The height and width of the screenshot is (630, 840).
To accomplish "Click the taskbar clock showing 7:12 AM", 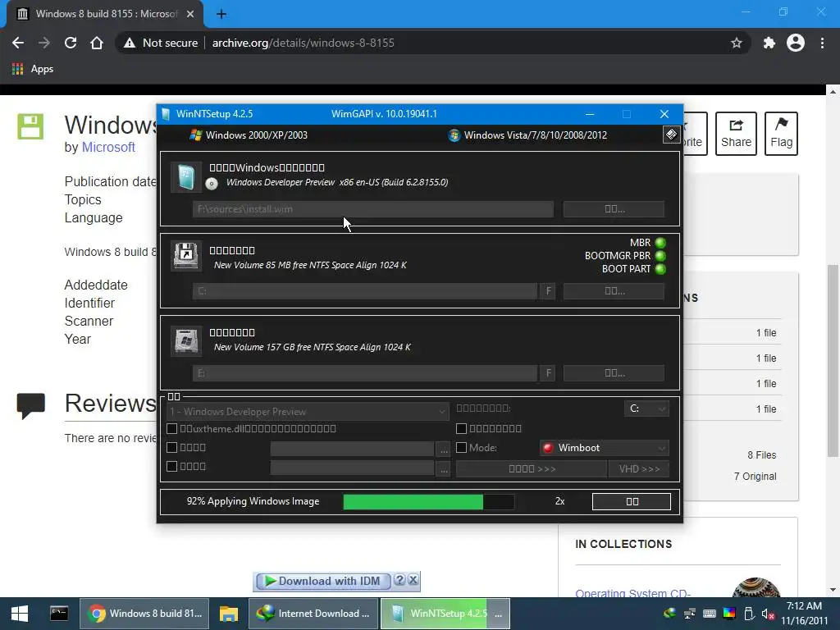I will pos(804,614).
